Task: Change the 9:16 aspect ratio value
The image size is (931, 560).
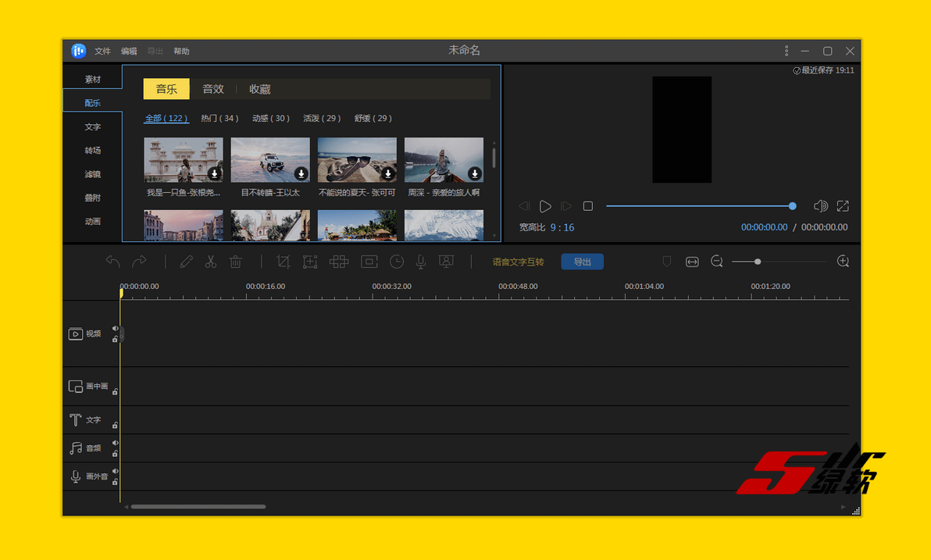Action: coord(562,227)
